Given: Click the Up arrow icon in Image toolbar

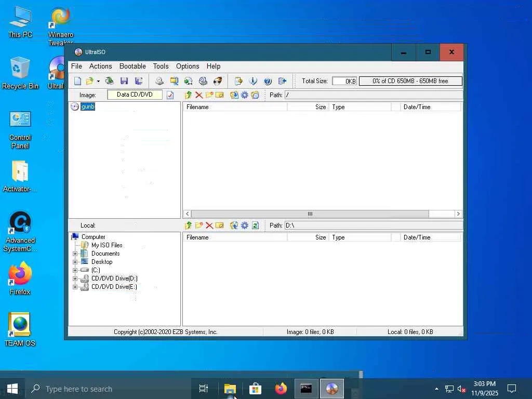Looking at the screenshot, I should coord(188,95).
